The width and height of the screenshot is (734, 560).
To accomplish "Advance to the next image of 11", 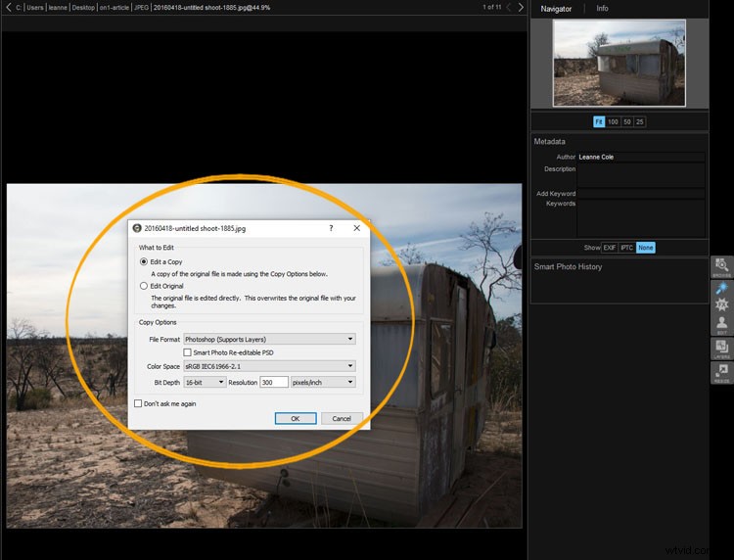I will click(521, 8).
